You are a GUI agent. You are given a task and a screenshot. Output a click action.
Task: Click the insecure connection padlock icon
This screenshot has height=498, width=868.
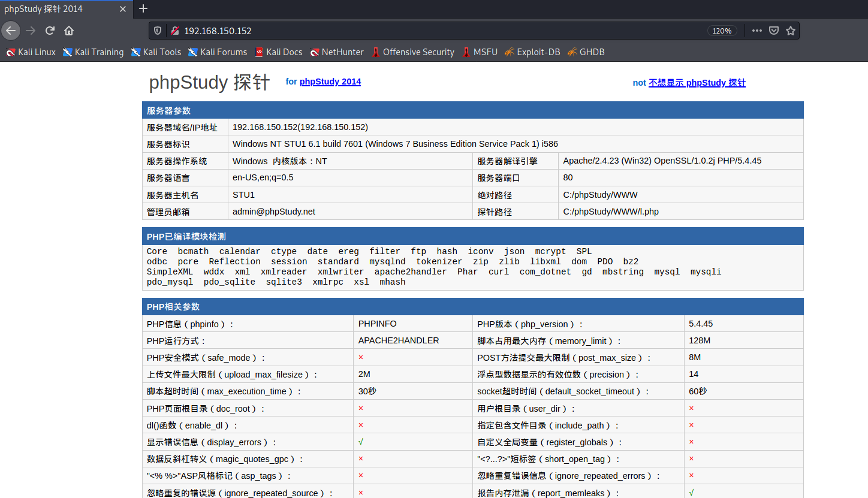[175, 31]
